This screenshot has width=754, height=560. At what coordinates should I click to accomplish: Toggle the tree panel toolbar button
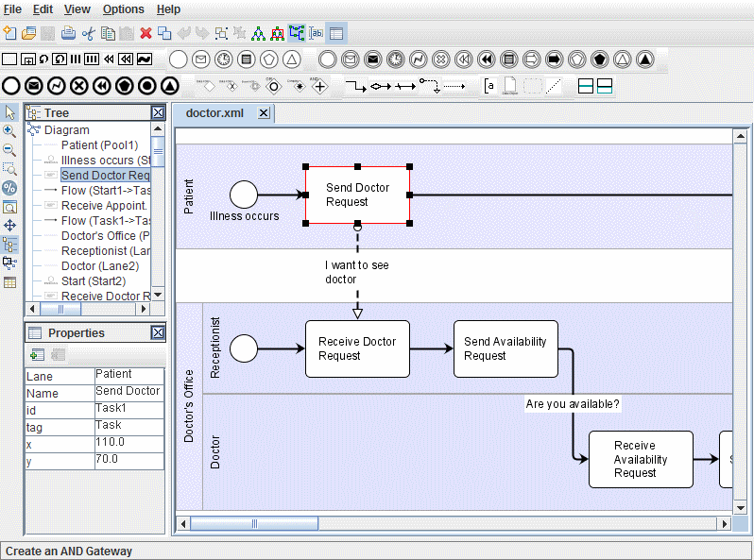point(297,33)
